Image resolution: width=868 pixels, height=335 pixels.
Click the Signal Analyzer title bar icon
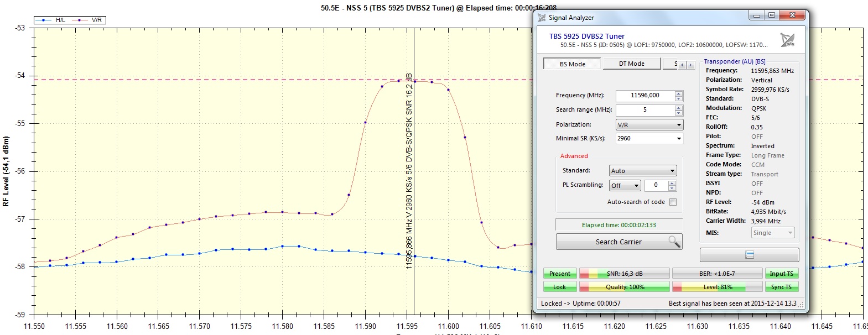tap(542, 18)
